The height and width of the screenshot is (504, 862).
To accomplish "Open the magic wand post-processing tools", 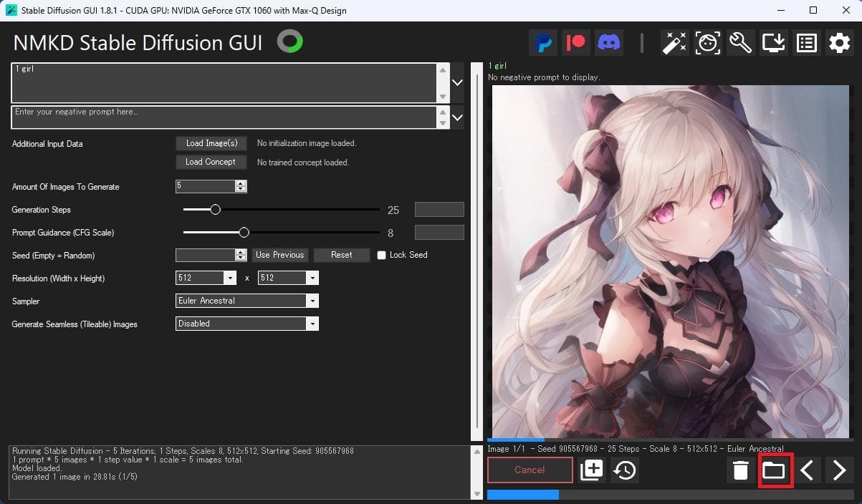I will point(675,43).
